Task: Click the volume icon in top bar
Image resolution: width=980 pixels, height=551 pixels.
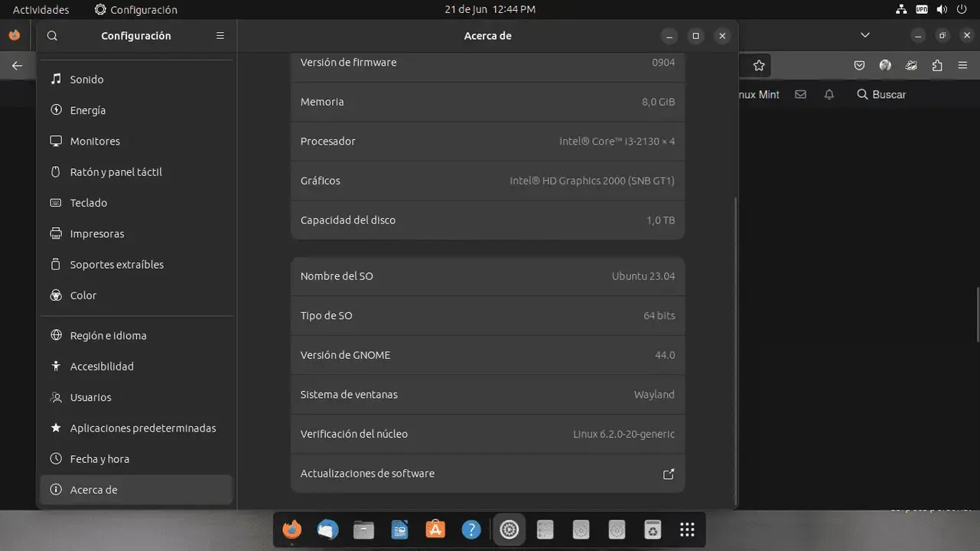Action: pyautogui.click(x=942, y=10)
